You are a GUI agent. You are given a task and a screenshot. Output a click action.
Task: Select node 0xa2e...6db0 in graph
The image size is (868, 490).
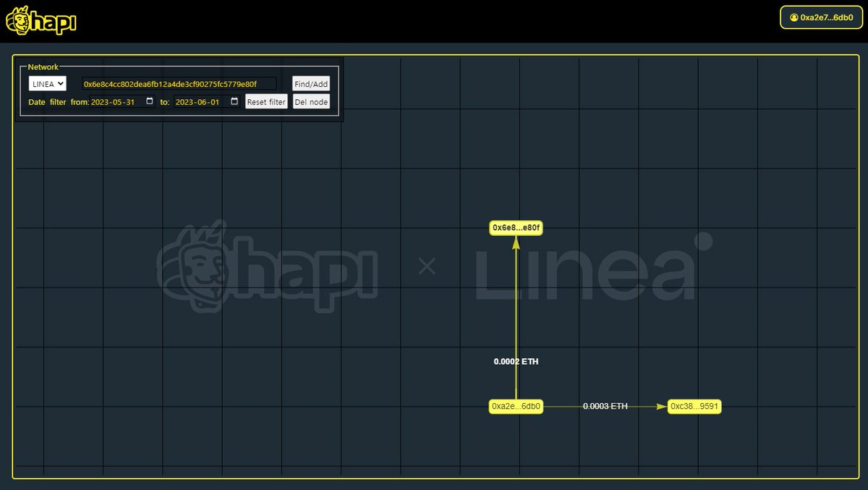pyautogui.click(x=516, y=407)
